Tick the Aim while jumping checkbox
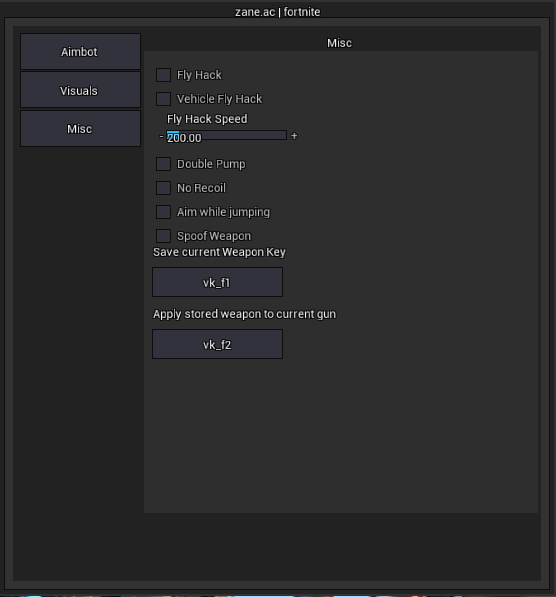This screenshot has width=556, height=597. coord(163,212)
